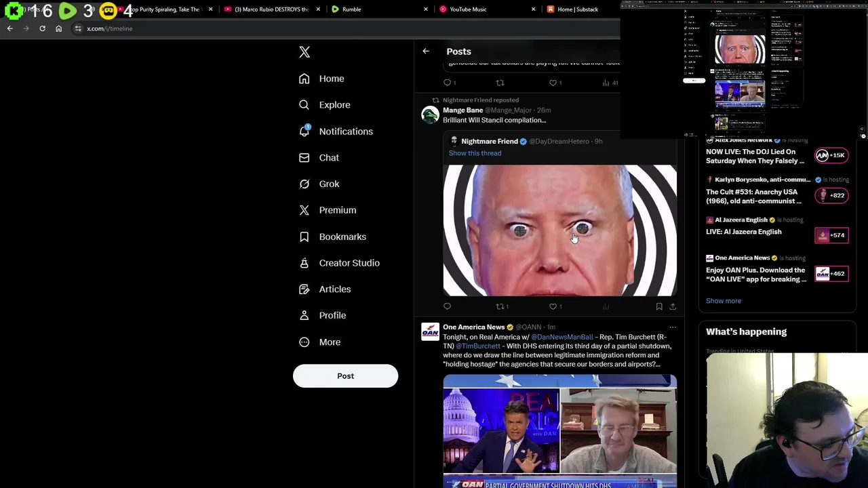Play the Will Stancil compilation video
This screenshot has height=488, width=868.
pyautogui.click(x=559, y=230)
